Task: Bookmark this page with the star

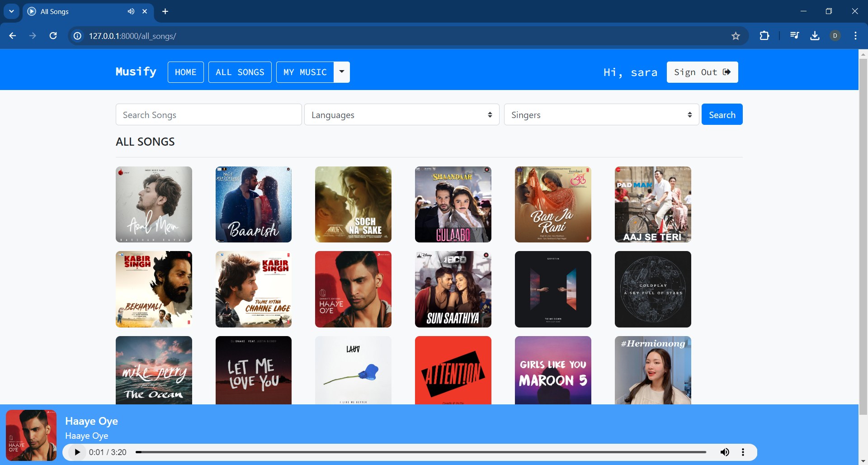Action: coord(736,36)
